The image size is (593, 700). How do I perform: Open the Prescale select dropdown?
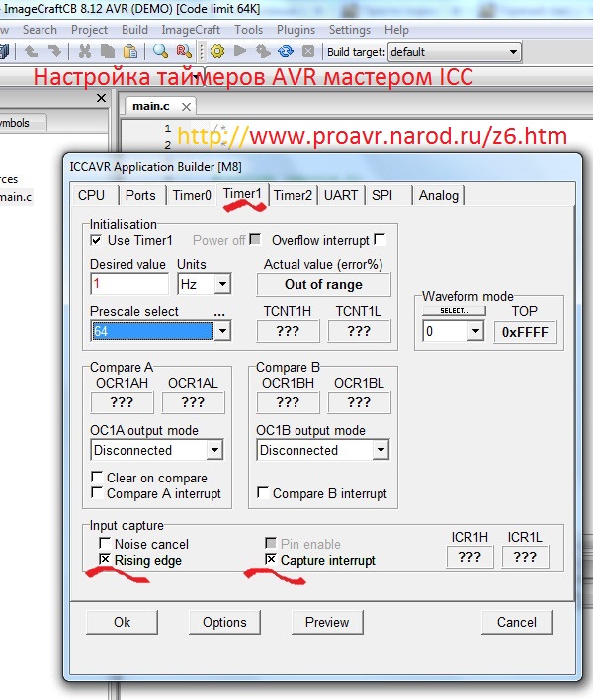coord(222,331)
